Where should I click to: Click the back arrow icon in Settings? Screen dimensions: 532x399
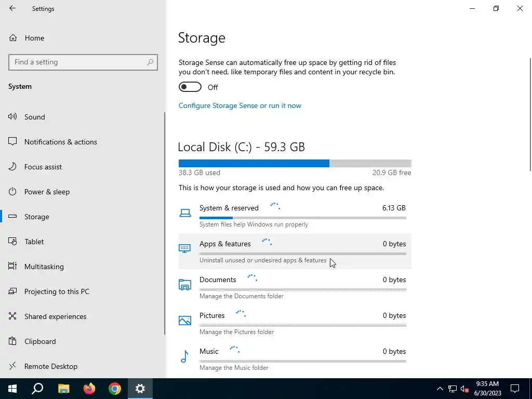(x=12, y=8)
